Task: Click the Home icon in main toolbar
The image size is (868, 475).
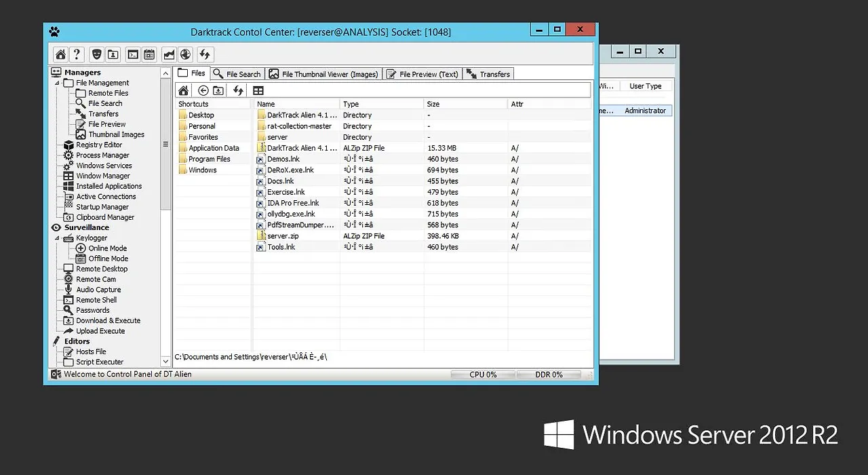Action: pyautogui.click(x=61, y=54)
